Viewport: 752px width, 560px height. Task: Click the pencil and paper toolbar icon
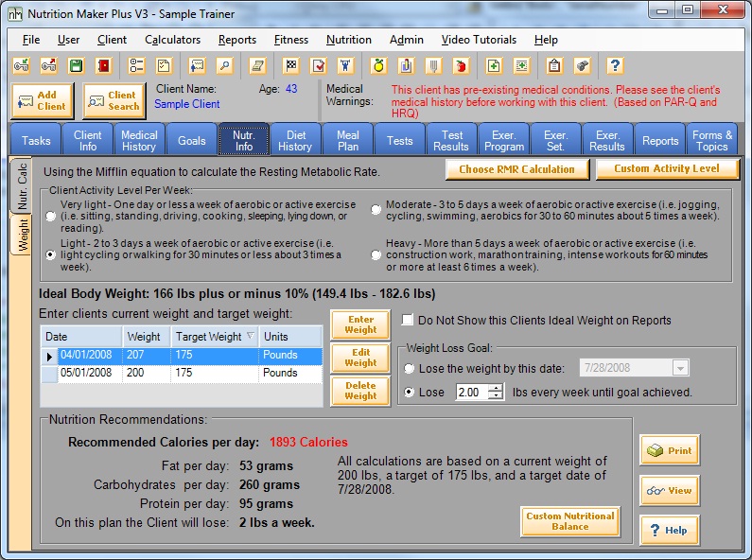pos(406,65)
